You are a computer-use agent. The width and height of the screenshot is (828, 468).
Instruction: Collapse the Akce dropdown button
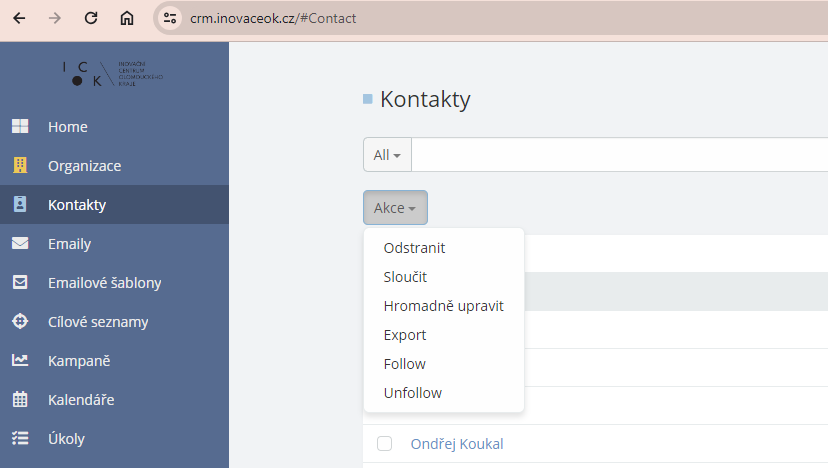(395, 208)
